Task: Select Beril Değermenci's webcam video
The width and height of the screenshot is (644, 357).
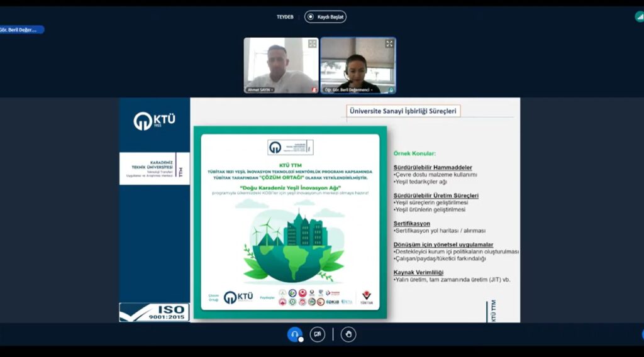Action: pyautogui.click(x=358, y=65)
